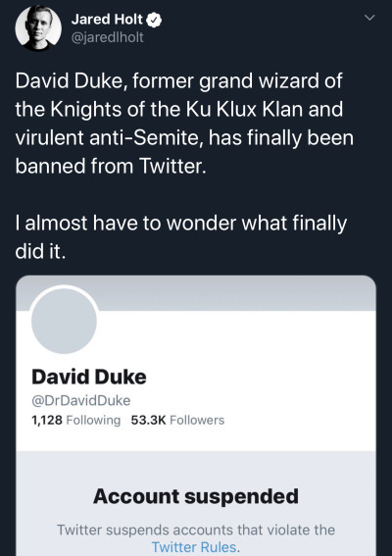Click the verified badge next to Jared Holt
The height and width of the screenshot is (556, 392).
click(x=154, y=20)
